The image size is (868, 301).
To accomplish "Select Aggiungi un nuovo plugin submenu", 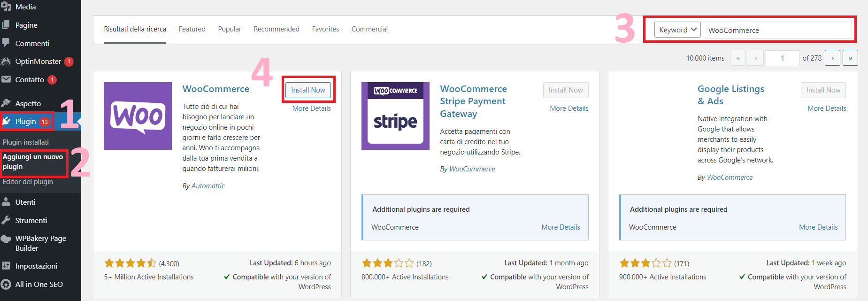I will (33, 162).
